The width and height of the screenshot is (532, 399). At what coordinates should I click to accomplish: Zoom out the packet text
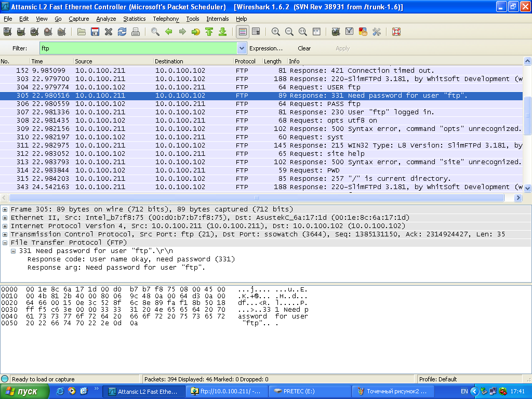tap(289, 32)
